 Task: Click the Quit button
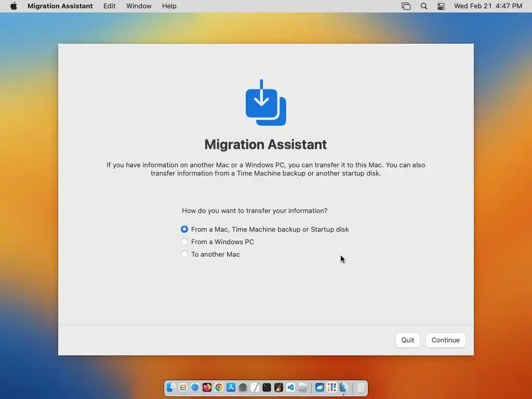(x=407, y=340)
